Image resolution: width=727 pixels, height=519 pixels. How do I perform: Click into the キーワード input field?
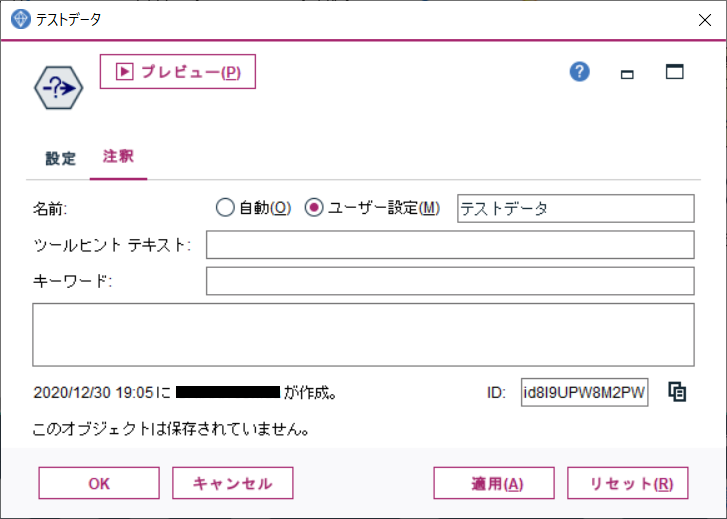450,281
